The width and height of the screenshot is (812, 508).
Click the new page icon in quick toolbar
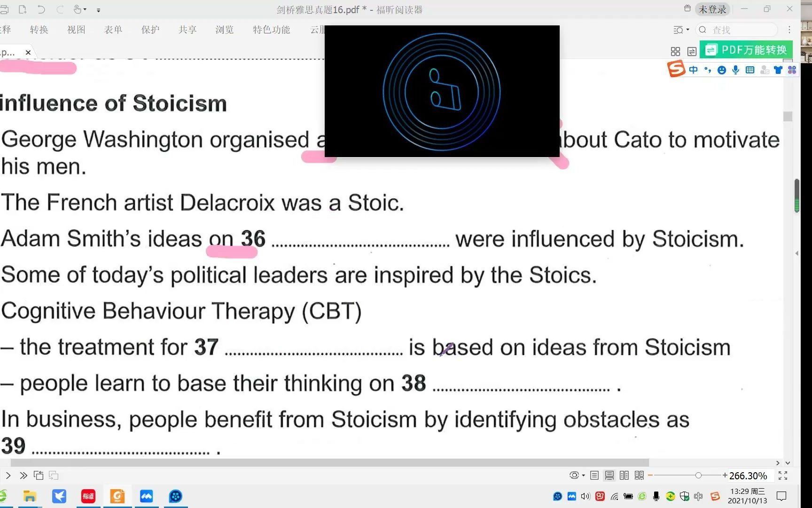[x=22, y=9]
